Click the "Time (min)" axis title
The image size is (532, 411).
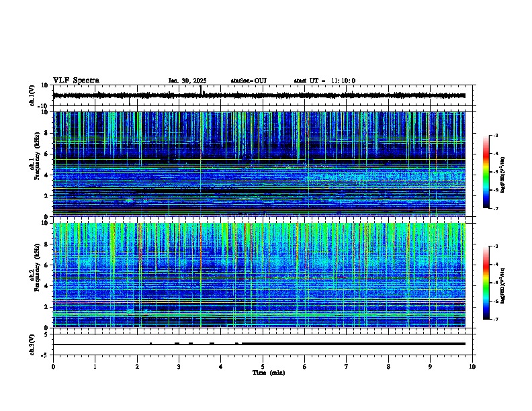(x=269, y=373)
